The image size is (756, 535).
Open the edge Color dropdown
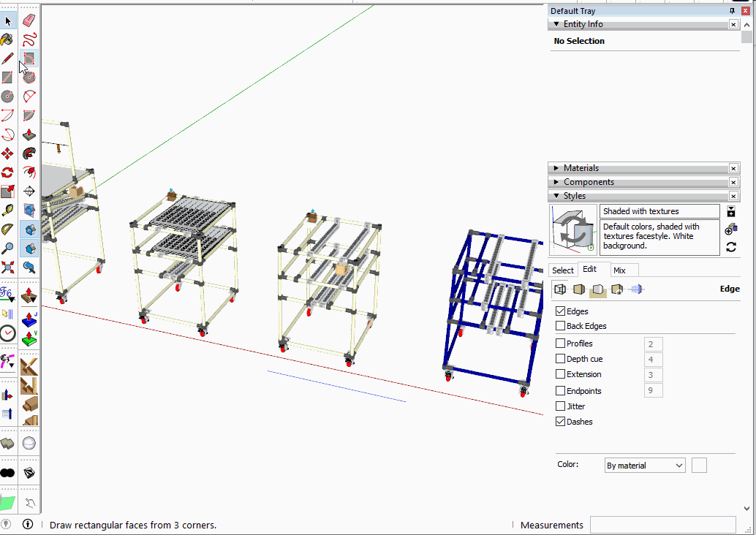click(x=645, y=465)
